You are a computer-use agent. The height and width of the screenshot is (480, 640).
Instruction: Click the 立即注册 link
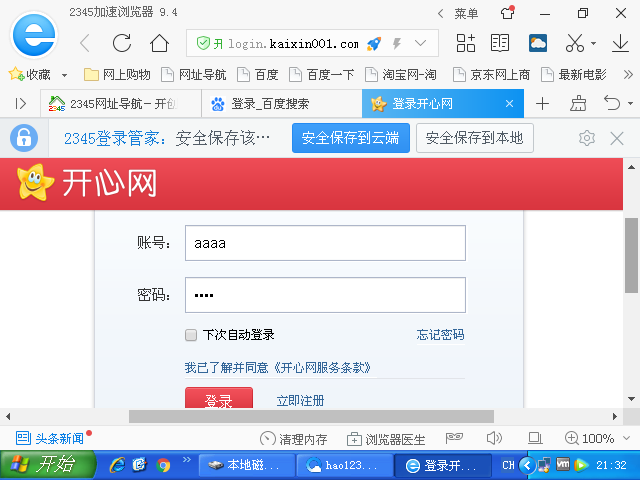(x=300, y=401)
